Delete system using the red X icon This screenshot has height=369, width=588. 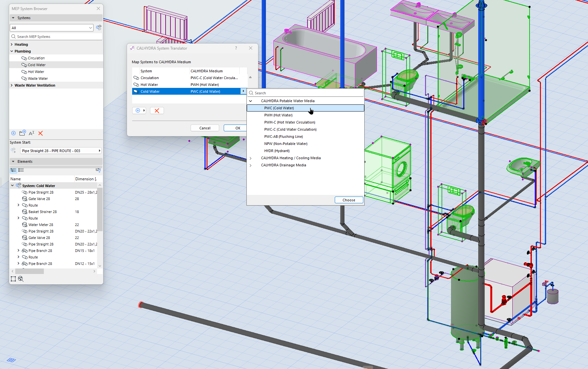click(x=41, y=133)
